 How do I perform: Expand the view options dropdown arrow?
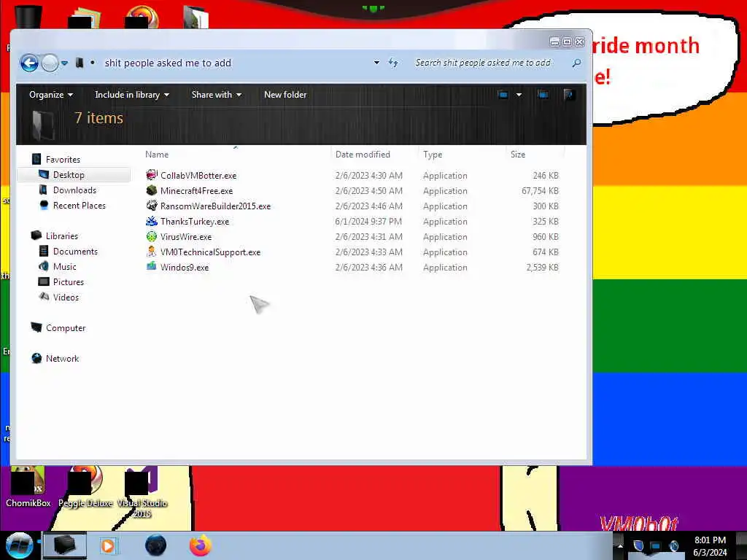tap(519, 95)
